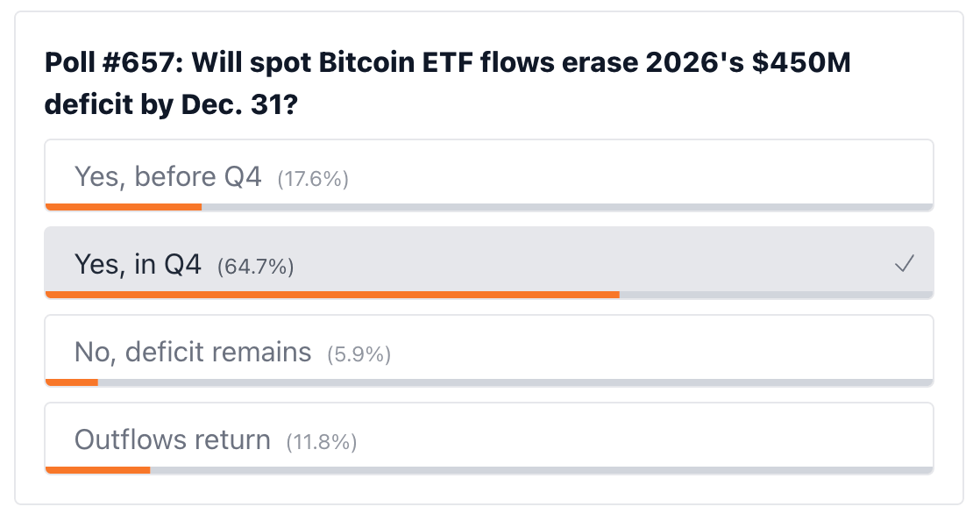Image resolution: width=980 pixels, height=521 pixels.
Task: Click the orange bar under "No, deficit remains"
Action: (72, 382)
